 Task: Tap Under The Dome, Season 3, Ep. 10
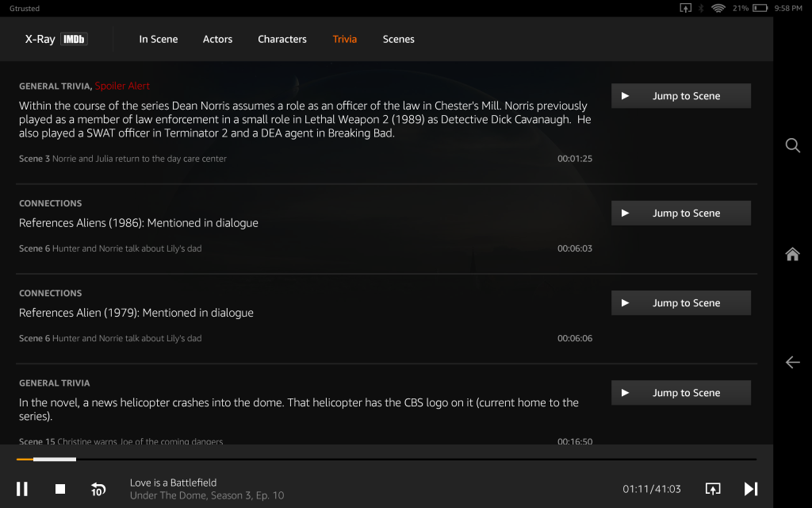pyautogui.click(x=207, y=495)
